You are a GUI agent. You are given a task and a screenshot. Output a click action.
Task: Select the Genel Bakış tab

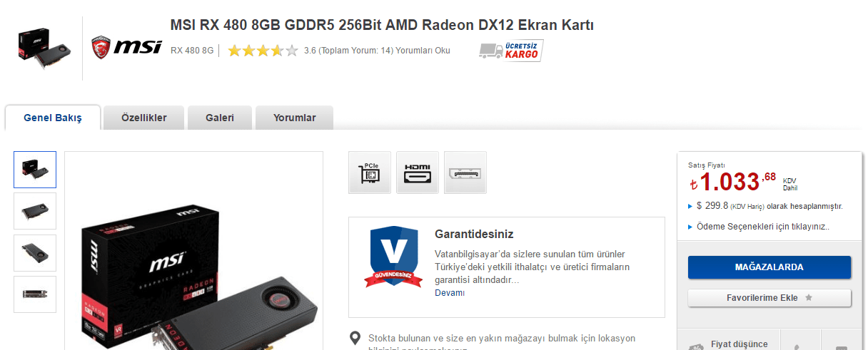[x=53, y=118]
